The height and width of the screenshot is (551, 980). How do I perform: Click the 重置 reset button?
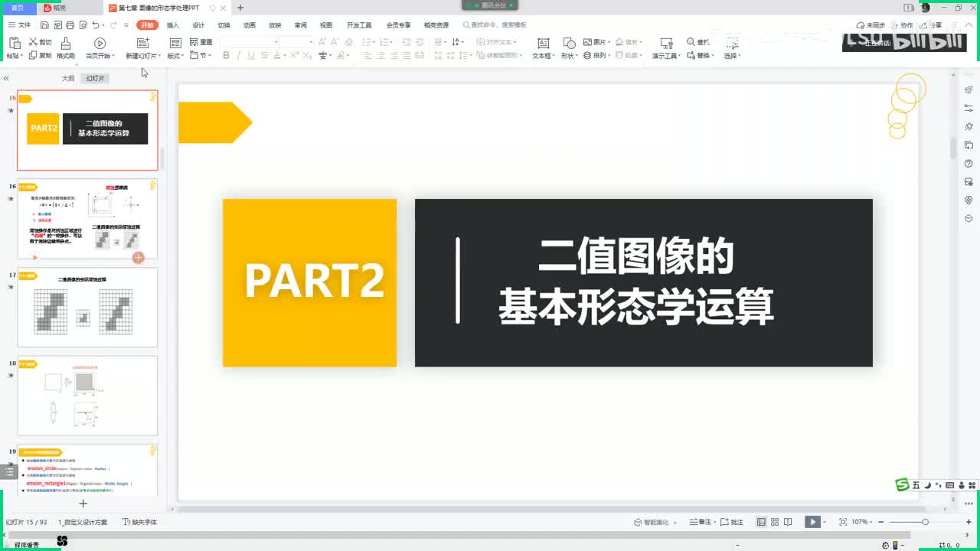[x=201, y=42]
